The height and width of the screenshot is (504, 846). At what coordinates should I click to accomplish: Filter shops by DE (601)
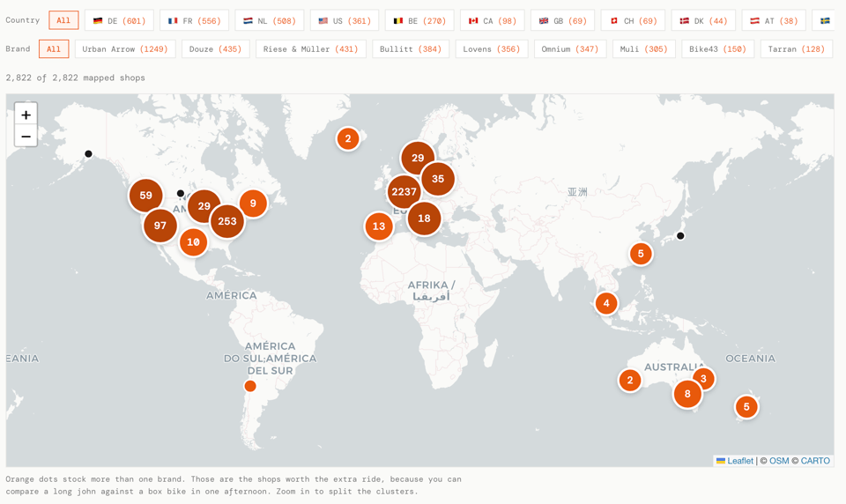[x=119, y=20]
